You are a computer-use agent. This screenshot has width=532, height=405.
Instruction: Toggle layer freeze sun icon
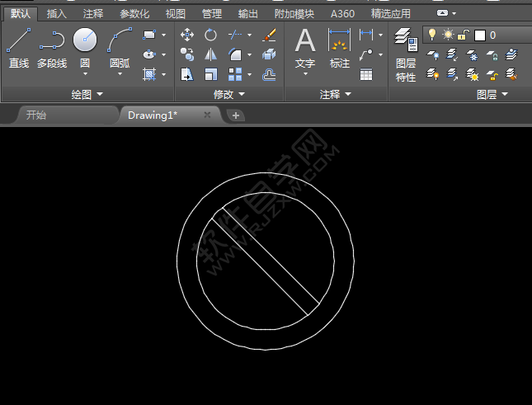(x=447, y=35)
